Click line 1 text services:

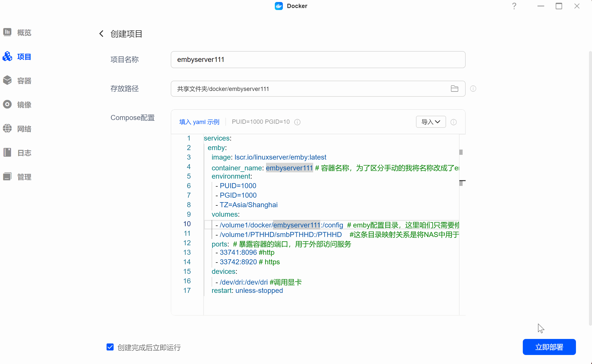[217, 138]
